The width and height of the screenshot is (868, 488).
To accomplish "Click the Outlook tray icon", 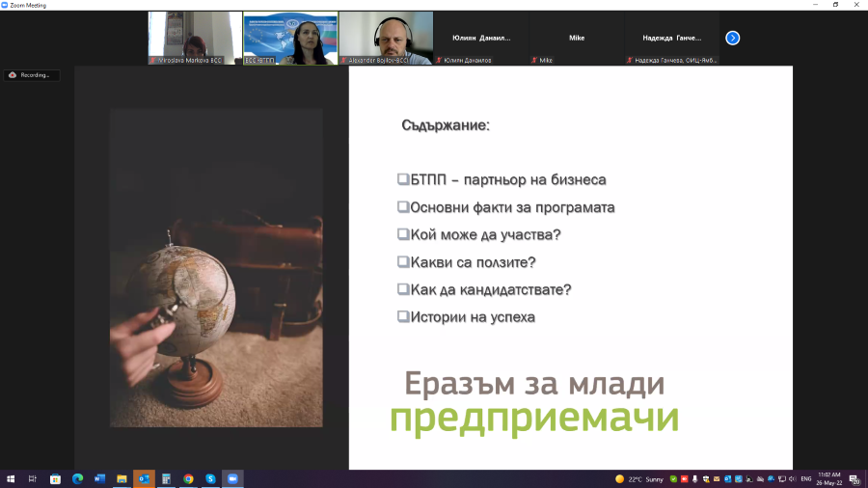I will pos(727,479).
